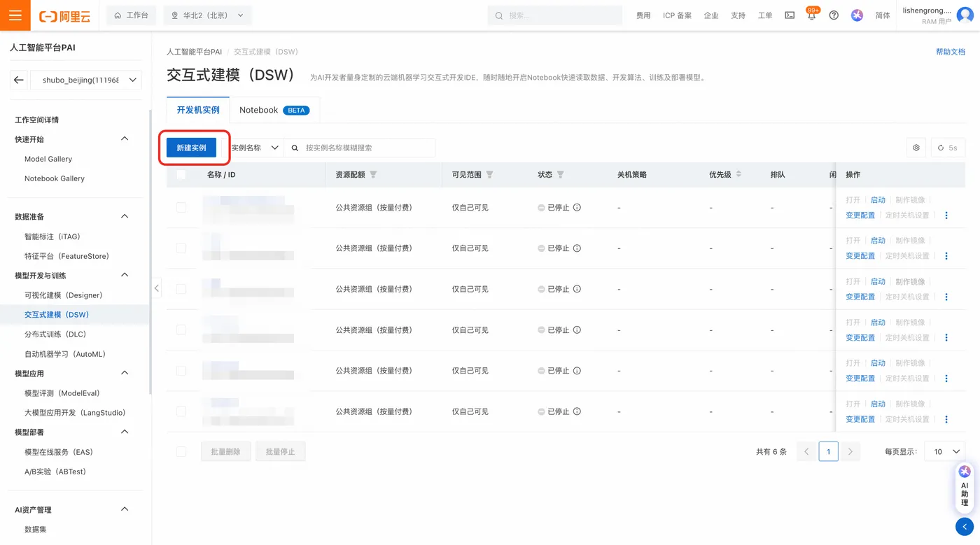Open the more actions dots in first row
Image resolution: width=980 pixels, height=545 pixels.
946,215
